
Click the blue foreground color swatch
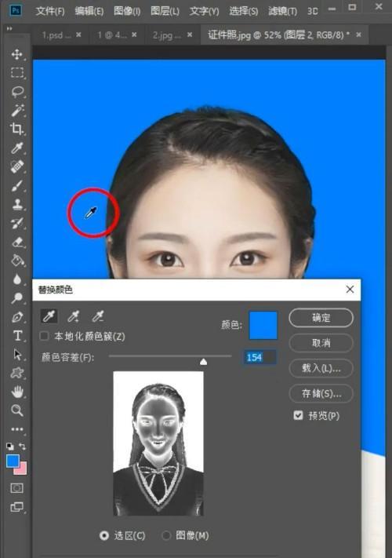13,461
